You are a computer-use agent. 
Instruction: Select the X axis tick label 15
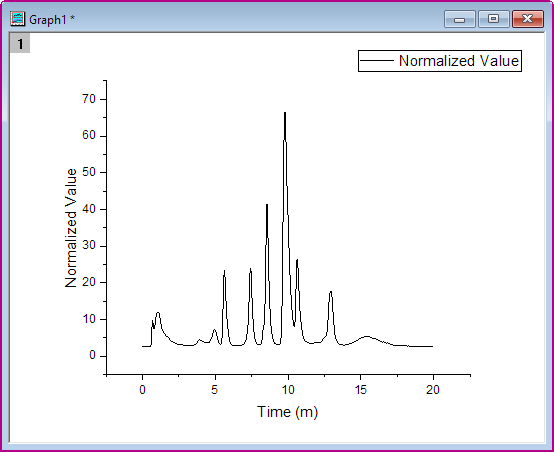click(x=360, y=390)
